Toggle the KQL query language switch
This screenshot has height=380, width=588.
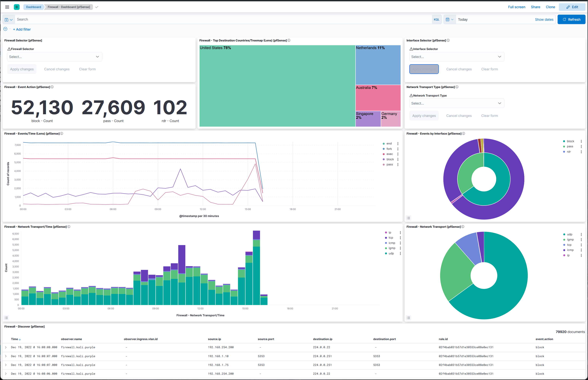[x=436, y=20]
